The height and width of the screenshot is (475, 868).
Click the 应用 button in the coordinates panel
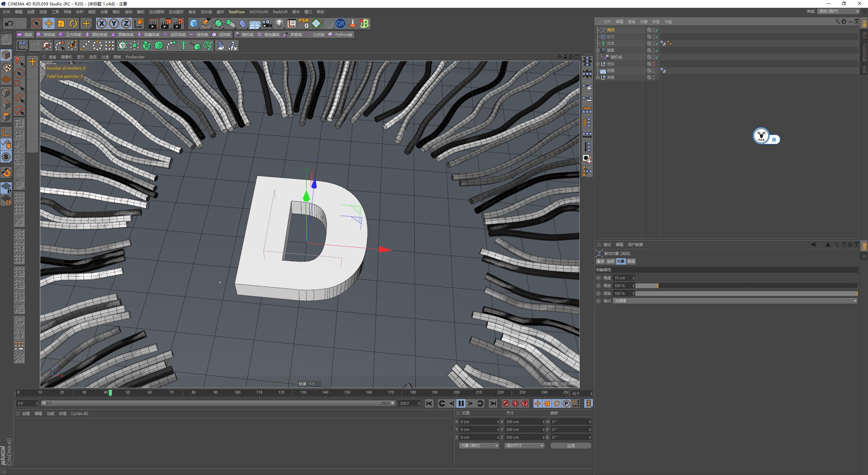[571, 445]
